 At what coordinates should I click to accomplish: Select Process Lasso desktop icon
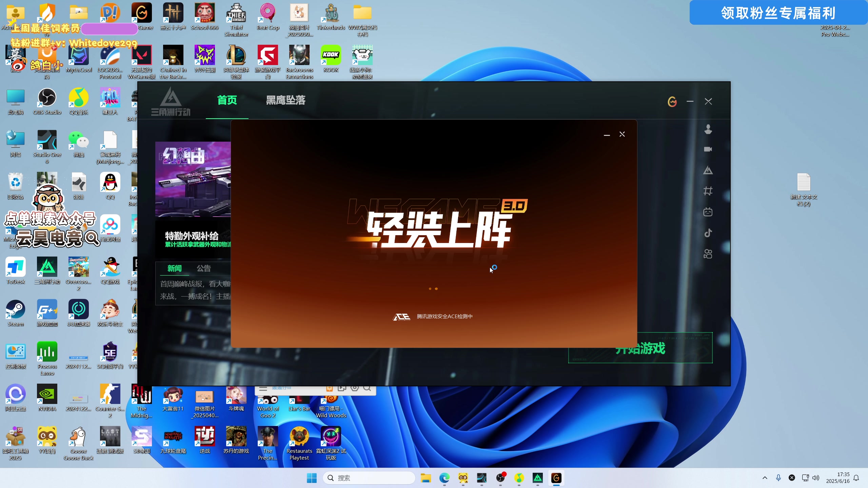47,359
